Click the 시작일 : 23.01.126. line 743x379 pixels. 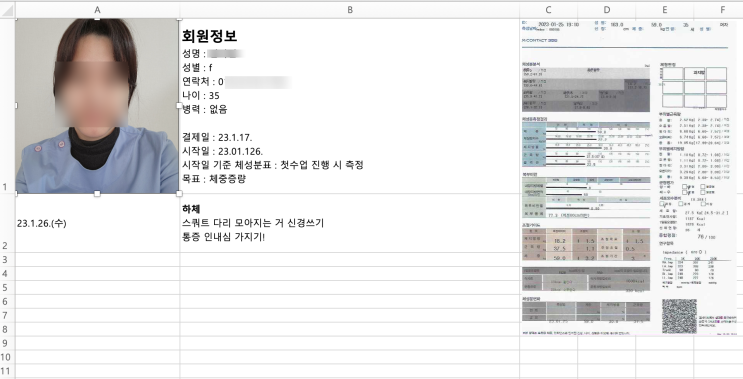222,151
